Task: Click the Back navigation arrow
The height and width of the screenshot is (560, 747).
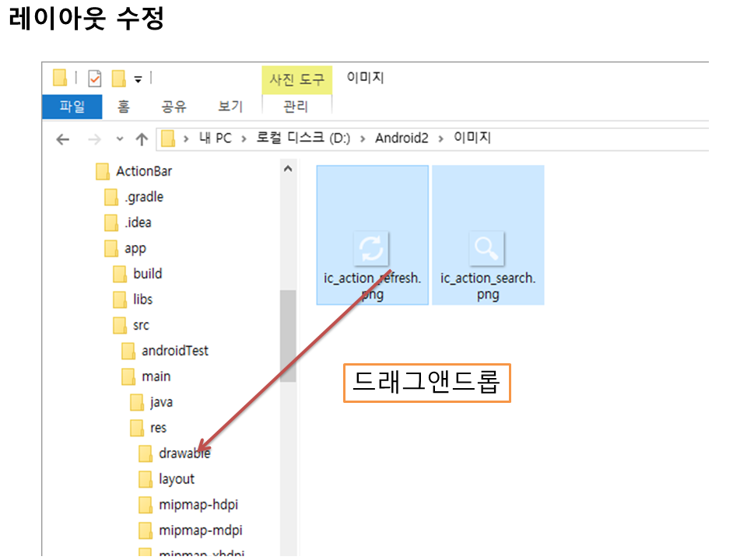Action: (x=63, y=140)
